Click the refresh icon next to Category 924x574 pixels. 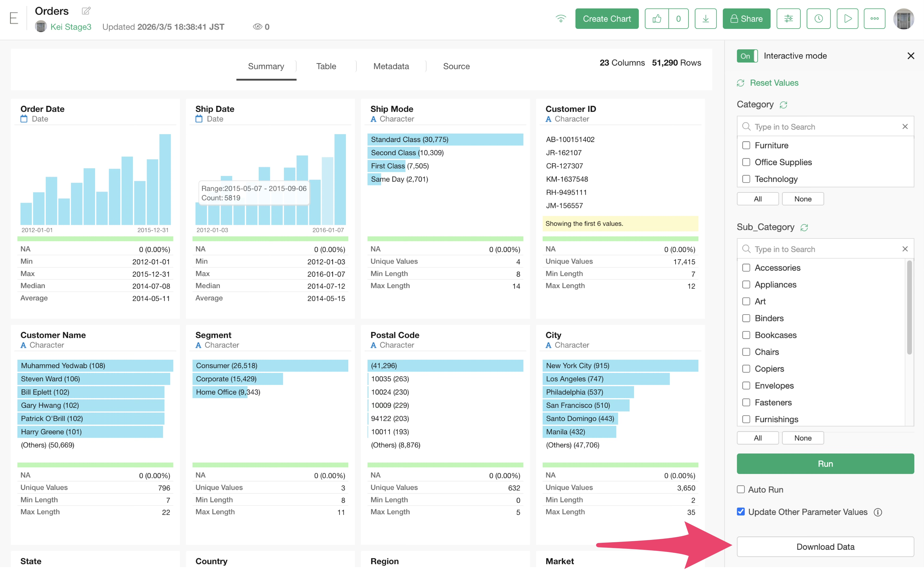[x=783, y=105]
